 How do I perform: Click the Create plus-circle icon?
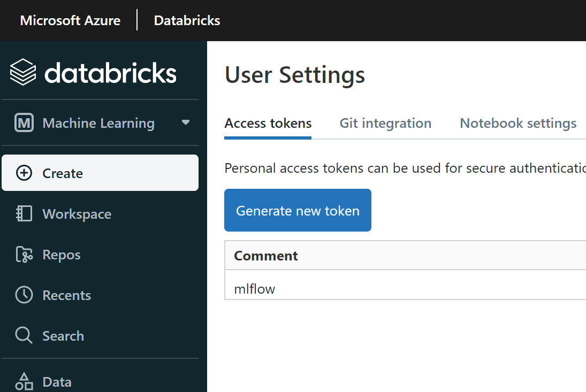pos(24,173)
